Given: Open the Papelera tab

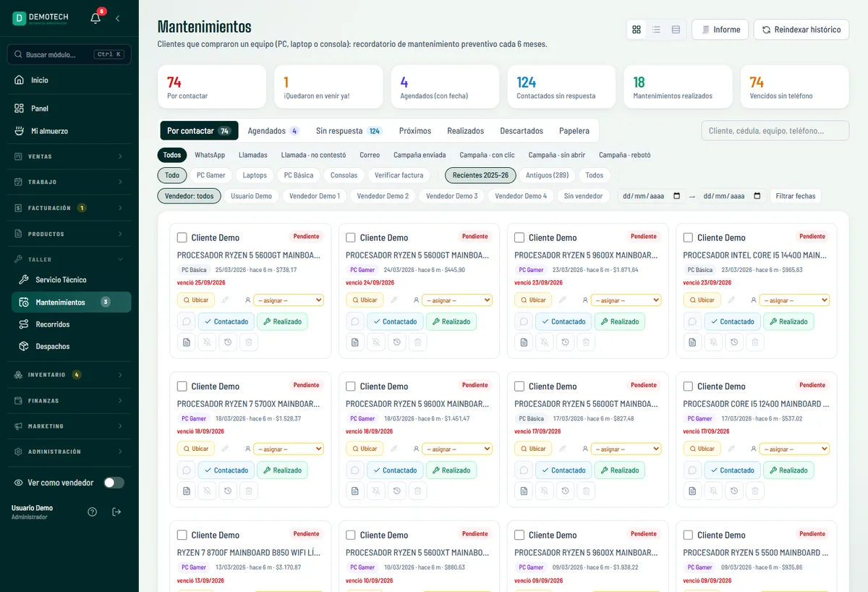Looking at the screenshot, I should tap(574, 131).
